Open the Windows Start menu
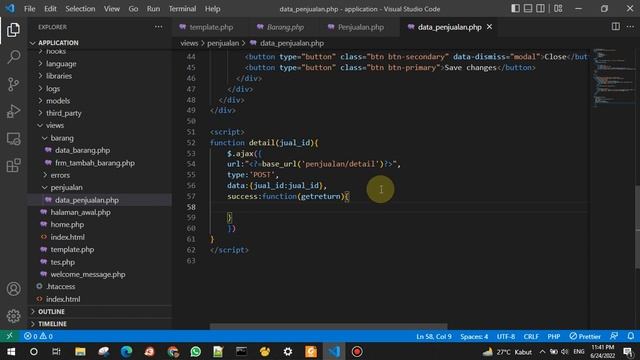The width and height of the screenshot is (640, 360). tap(11, 351)
